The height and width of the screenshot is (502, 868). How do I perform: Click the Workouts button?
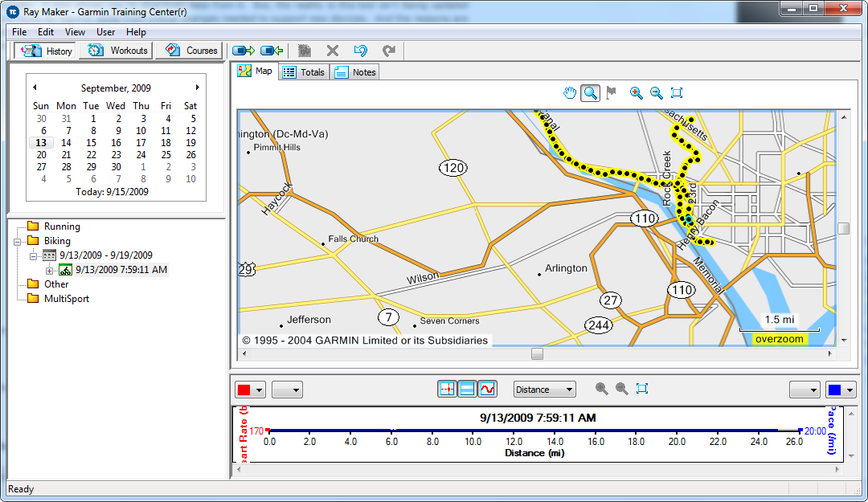119,51
